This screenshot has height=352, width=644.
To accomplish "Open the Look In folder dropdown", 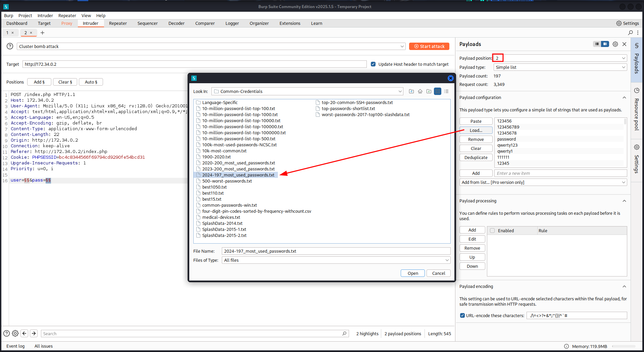I will [x=307, y=91].
